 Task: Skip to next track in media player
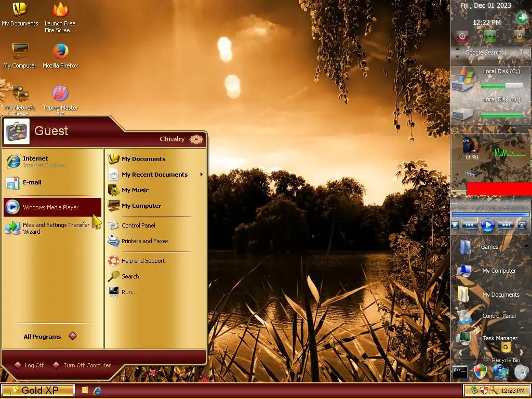(x=506, y=225)
